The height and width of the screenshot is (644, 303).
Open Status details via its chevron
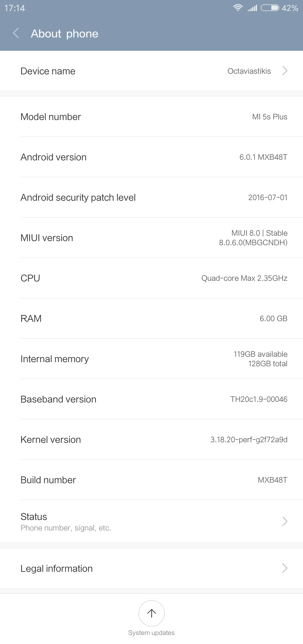point(285,521)
